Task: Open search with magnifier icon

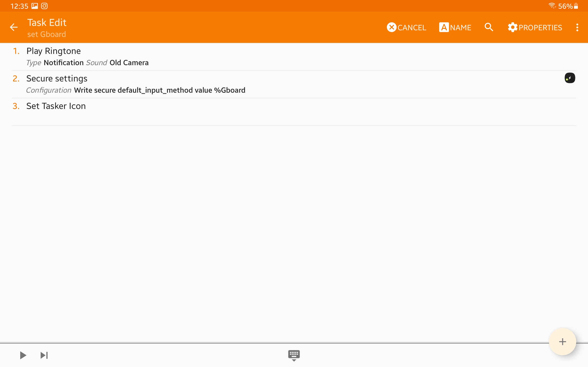Action: [489, 27]
